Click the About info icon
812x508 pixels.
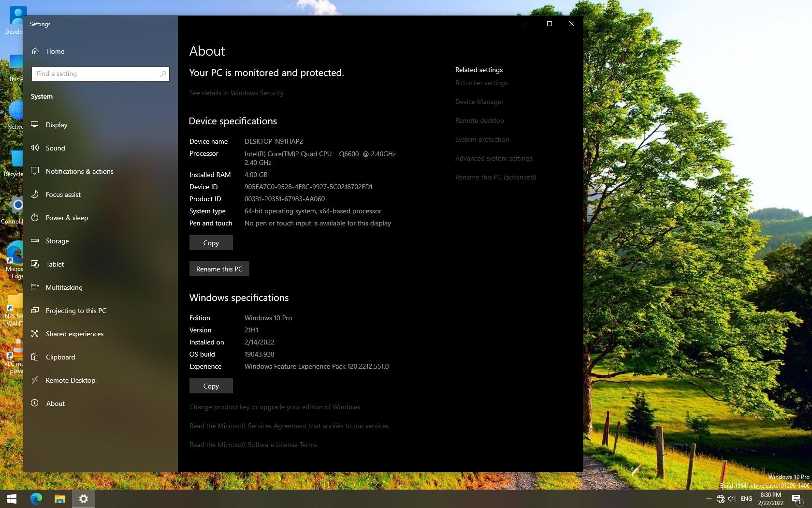[35, 403]
